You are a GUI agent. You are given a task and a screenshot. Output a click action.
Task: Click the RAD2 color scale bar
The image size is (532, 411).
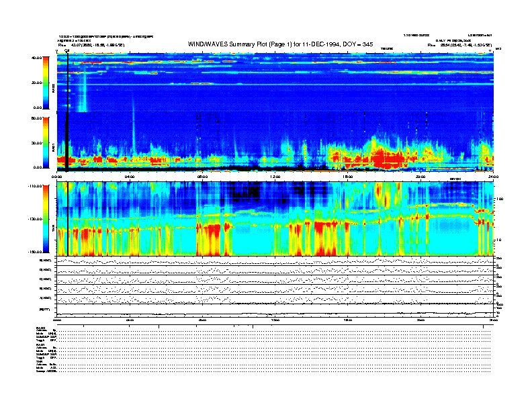46,83
